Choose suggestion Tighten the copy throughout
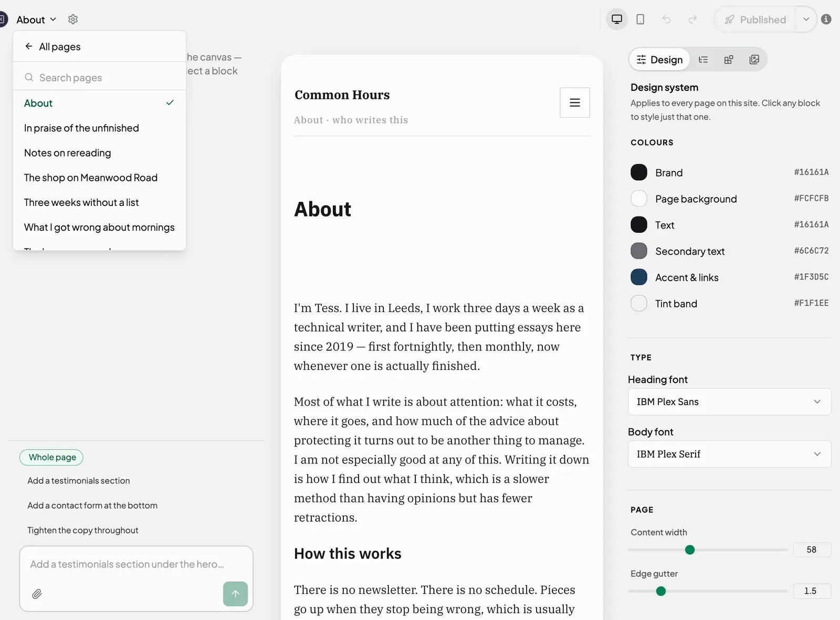This screenshot has height=620, width=840. (x=83, y=530)
